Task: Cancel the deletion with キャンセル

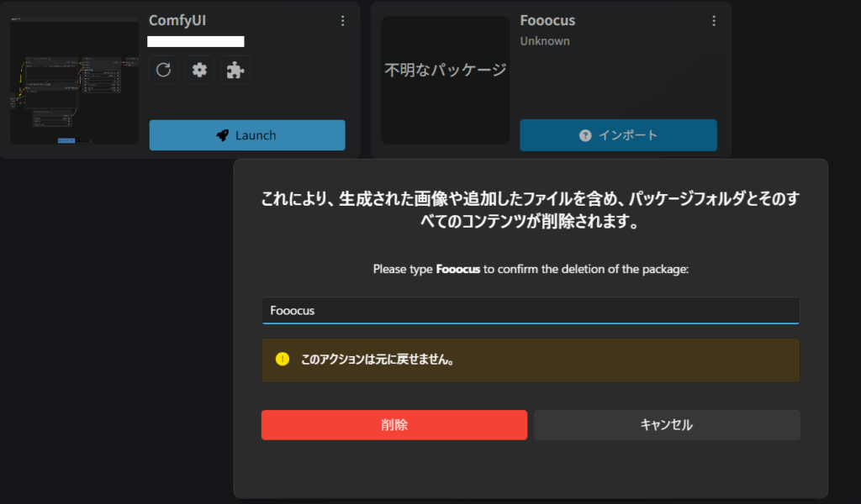Action: pos(667,425)
